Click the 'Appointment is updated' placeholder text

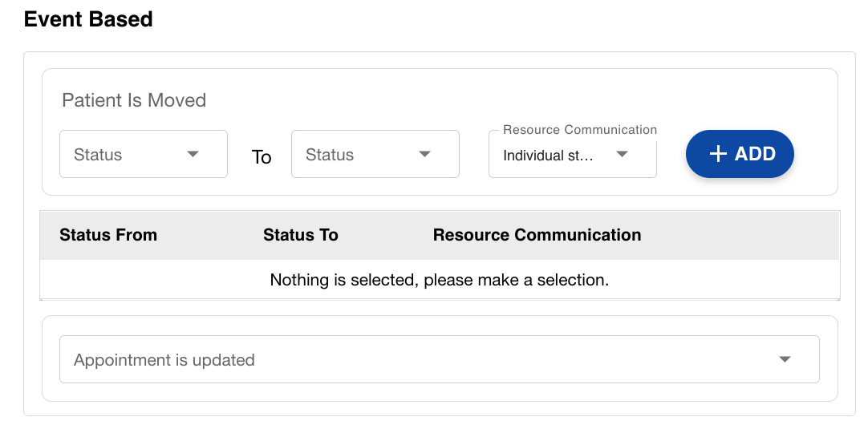coord(164,360)
